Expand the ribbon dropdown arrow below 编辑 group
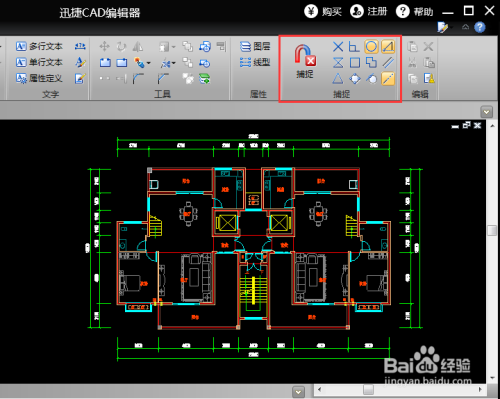Viewport: 500px width, 399px height. (486, 112)
